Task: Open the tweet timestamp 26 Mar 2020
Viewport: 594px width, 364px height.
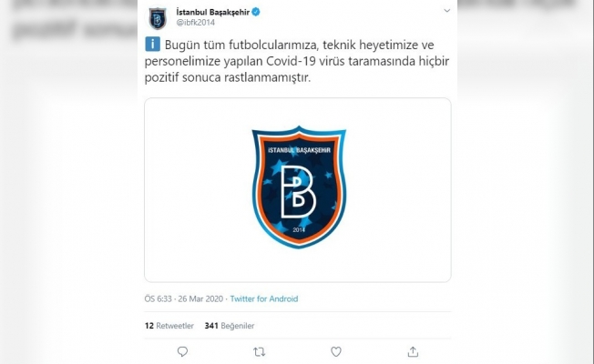Action: point(200,298)
